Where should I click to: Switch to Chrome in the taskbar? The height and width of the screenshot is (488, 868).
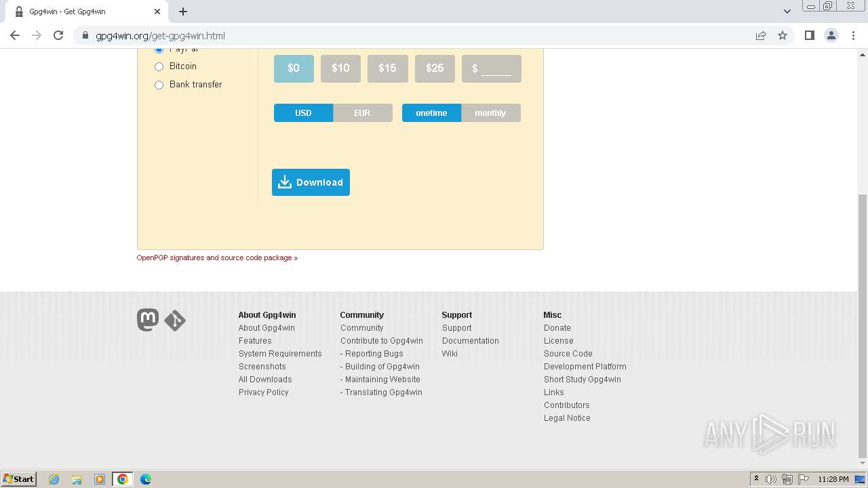tap(123, 479)
